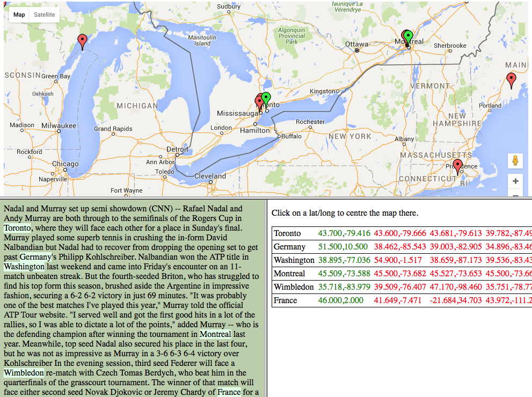Click the Ottawa label on the map
The image size is (532, 397).
tap(356, 44)
